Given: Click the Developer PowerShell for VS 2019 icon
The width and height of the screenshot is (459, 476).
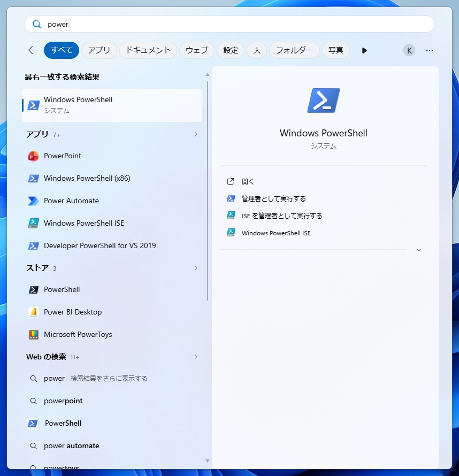Looking at the screenshot, I should [33, 246].
